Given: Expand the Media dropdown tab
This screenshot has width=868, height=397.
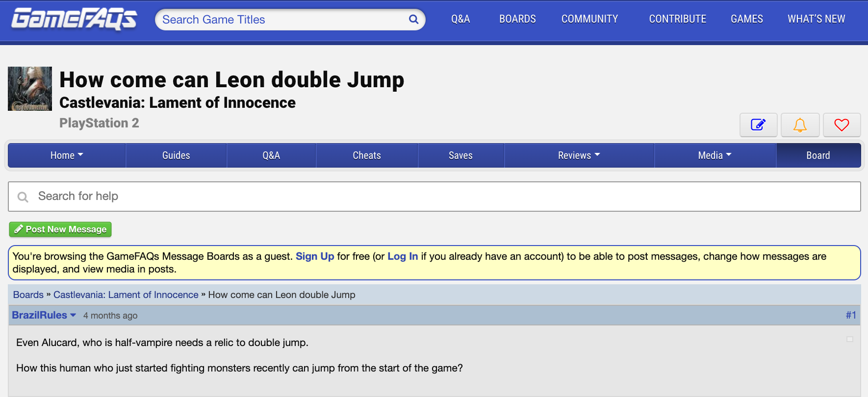Looking at the screenshot, I should tap(715, 155).
